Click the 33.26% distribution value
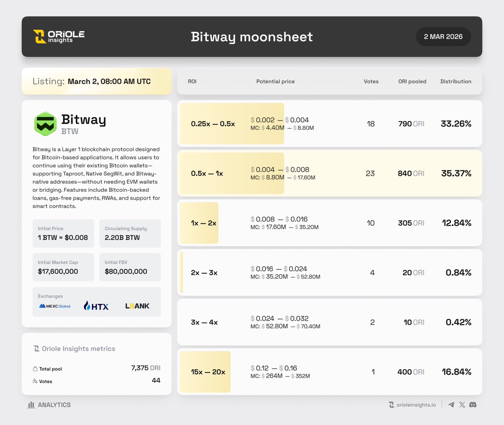The image size is (504, 425). [x=456, y=124]
